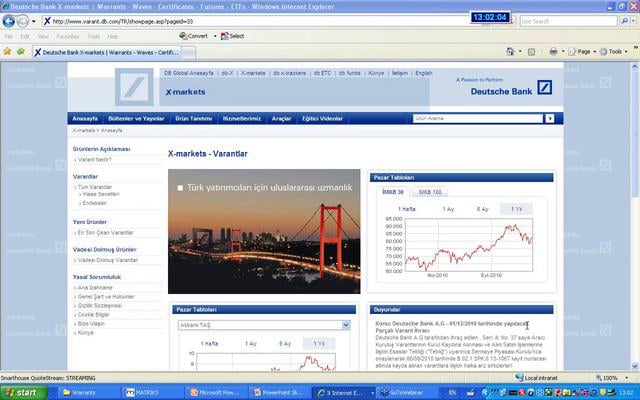Click the page vertical scrollbar down arrow
This screenshot has height=400, width=640.
point(635,366)
